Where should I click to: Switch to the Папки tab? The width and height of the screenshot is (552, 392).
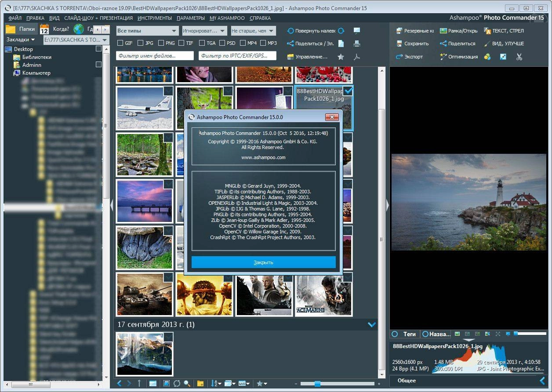[21, 29]
